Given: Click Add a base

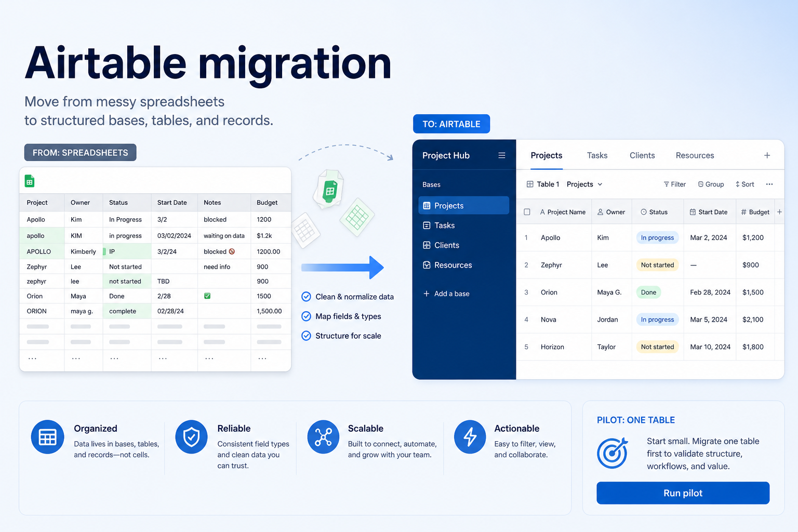Looking at the screenshot, I should click(x=446, y=294).
